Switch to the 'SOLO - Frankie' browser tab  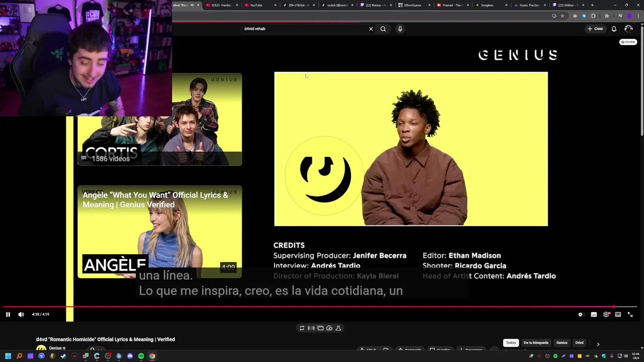tap(221, 5)
